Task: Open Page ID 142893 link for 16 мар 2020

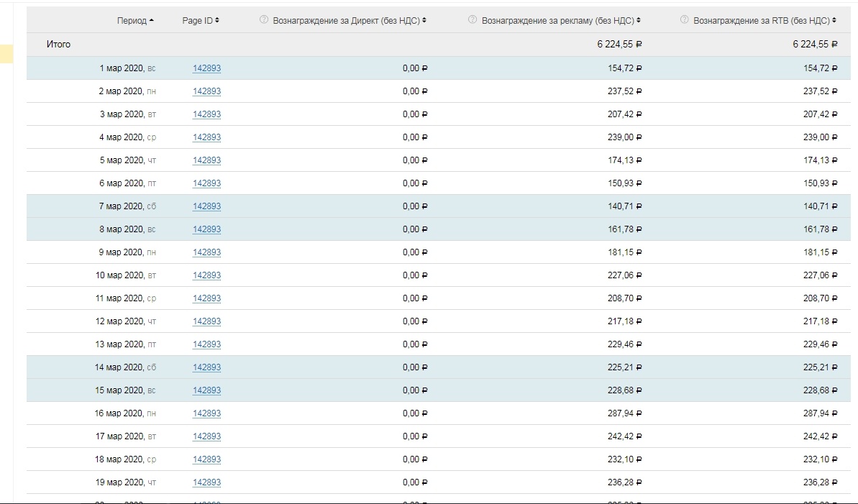Action: (x=207, y=413)
